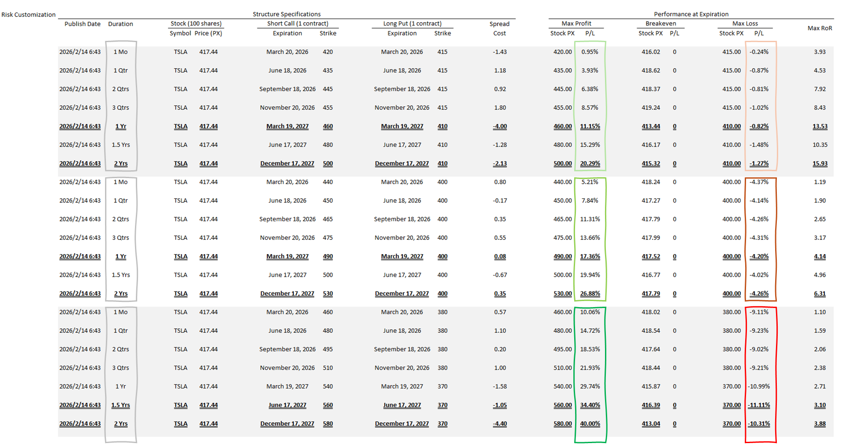Click the underlined 413.04 breakeven stock price
The height and width of the screenshot is (447, 868).
(651, 424)
